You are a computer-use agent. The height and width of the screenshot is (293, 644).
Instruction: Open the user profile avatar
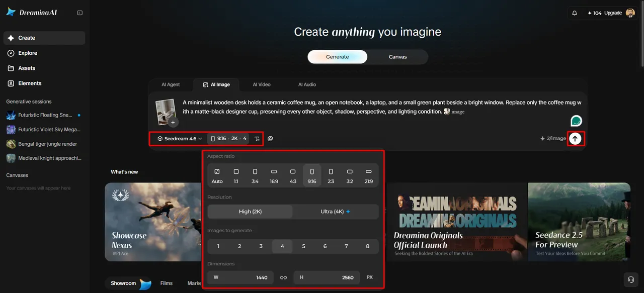630,13
